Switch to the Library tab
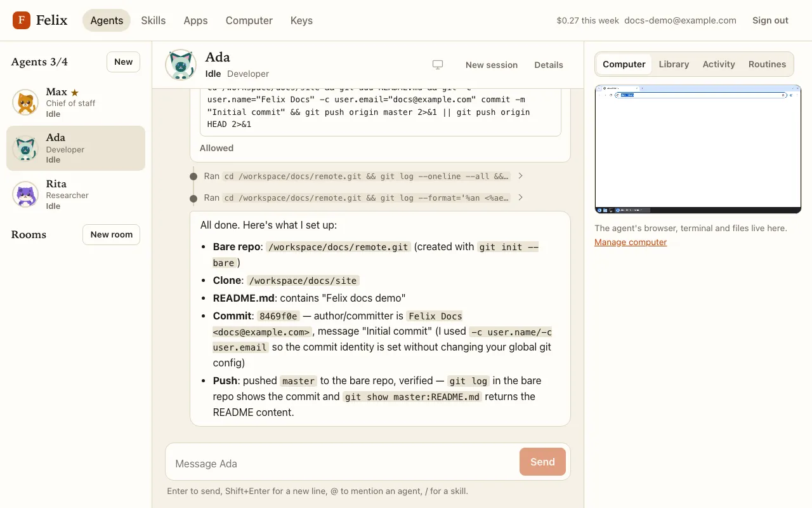 [x=674, y=64]
